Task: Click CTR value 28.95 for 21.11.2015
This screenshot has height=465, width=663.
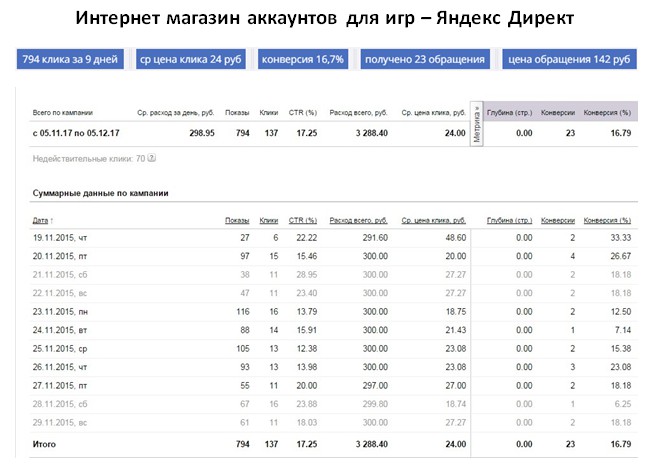Action: 307,275
